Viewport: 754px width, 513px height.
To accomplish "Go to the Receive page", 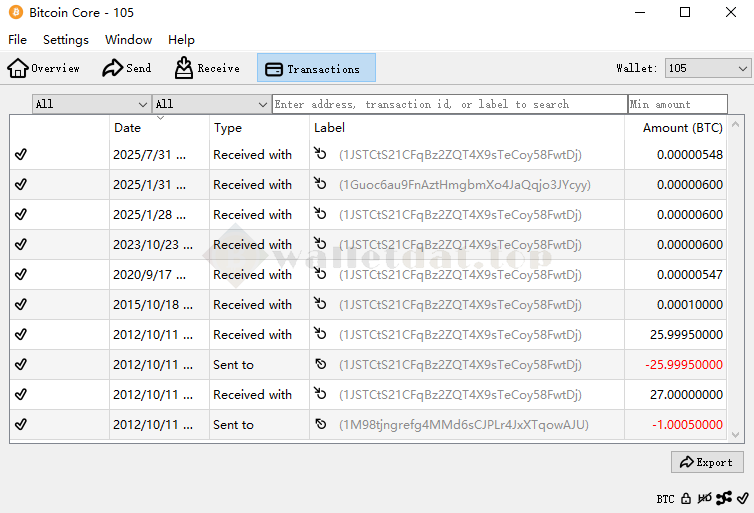I will 207,68.
